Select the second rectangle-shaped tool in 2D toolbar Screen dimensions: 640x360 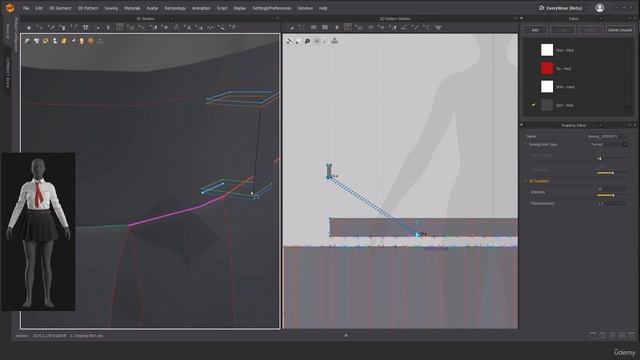(325, 27)
